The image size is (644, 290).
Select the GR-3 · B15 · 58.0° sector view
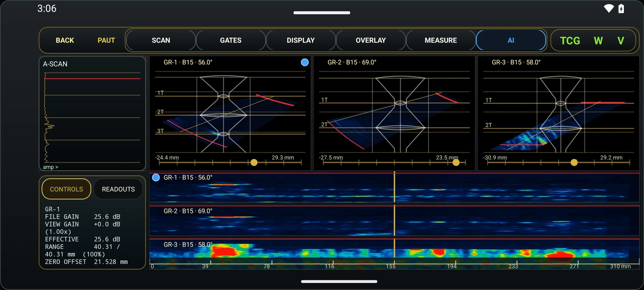[x=558, y=113]
